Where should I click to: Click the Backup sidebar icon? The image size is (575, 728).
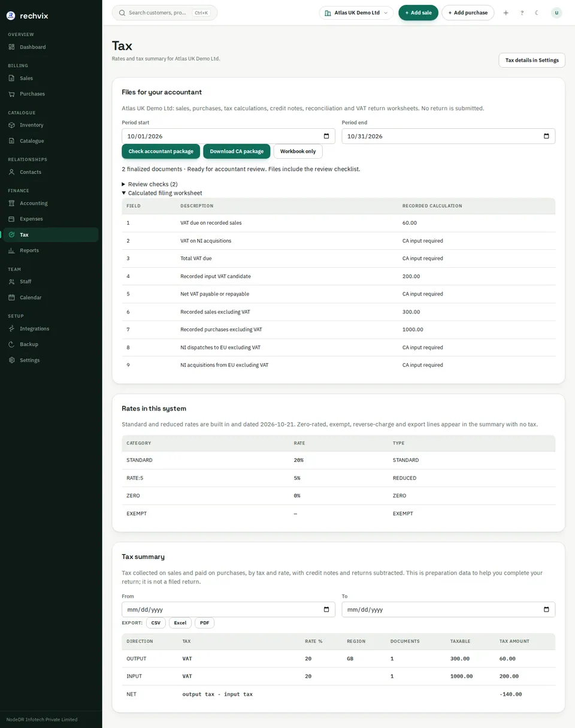pyautogui.click(x=12, y=344)
